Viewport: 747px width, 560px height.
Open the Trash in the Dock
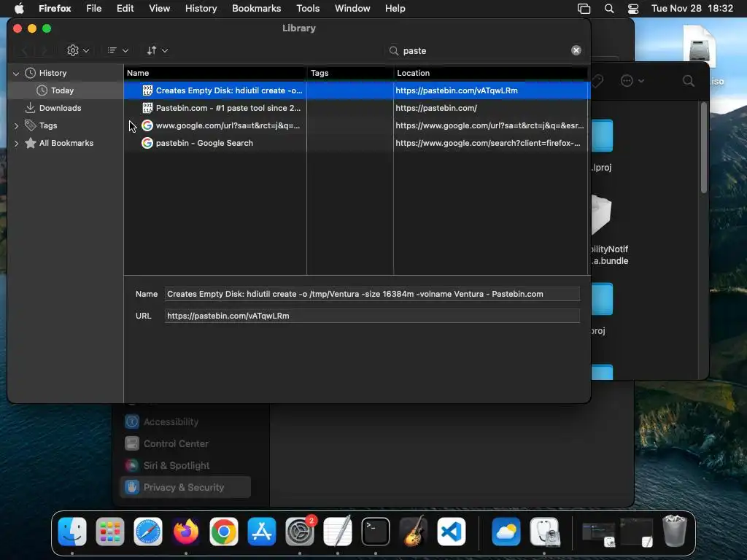(x=675, y=532)
